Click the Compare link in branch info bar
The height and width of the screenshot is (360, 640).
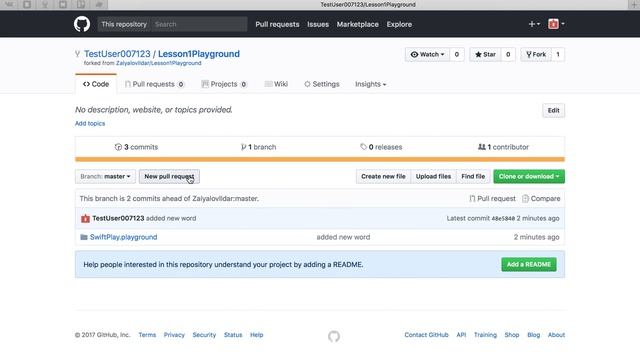point(541,198)
